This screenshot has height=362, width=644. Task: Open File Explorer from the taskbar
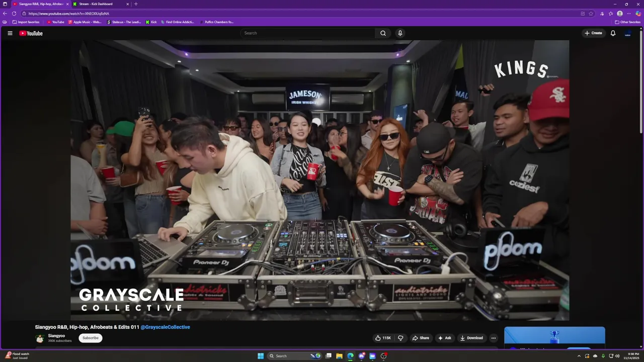[x=340, y=356]
